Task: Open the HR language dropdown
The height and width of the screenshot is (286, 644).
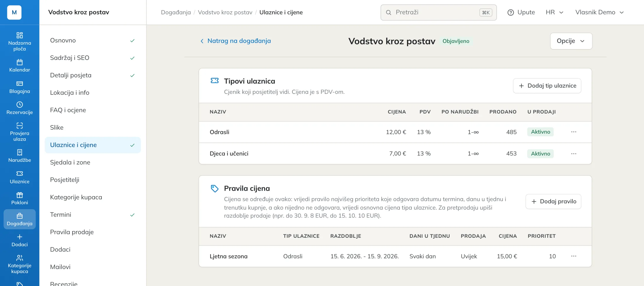Action: (x=554, y=12)
